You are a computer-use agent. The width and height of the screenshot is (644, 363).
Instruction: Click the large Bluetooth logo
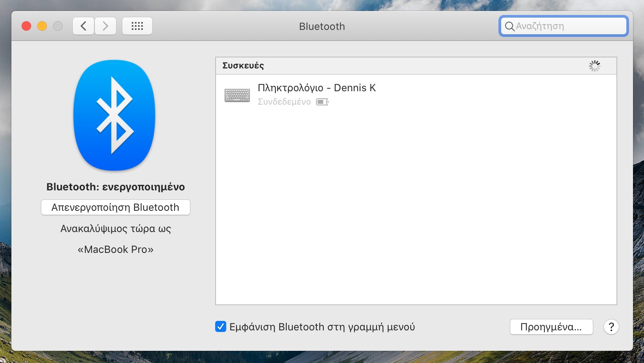[x=114, y=115]
